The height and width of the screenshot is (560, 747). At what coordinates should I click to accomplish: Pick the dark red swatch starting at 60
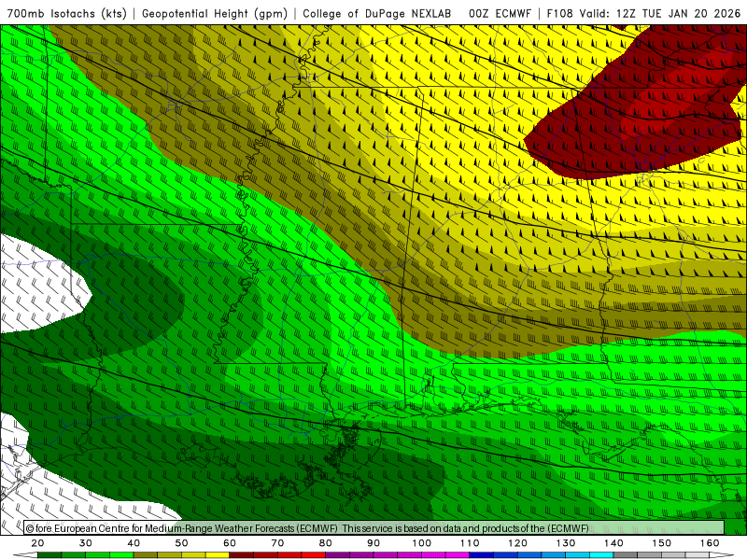click(242, 555)
